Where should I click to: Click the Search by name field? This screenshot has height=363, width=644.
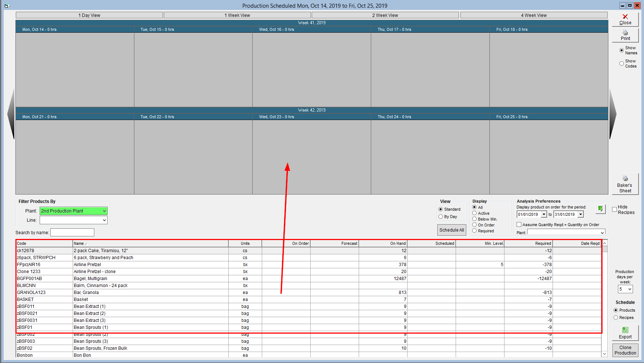pos(72,232)
